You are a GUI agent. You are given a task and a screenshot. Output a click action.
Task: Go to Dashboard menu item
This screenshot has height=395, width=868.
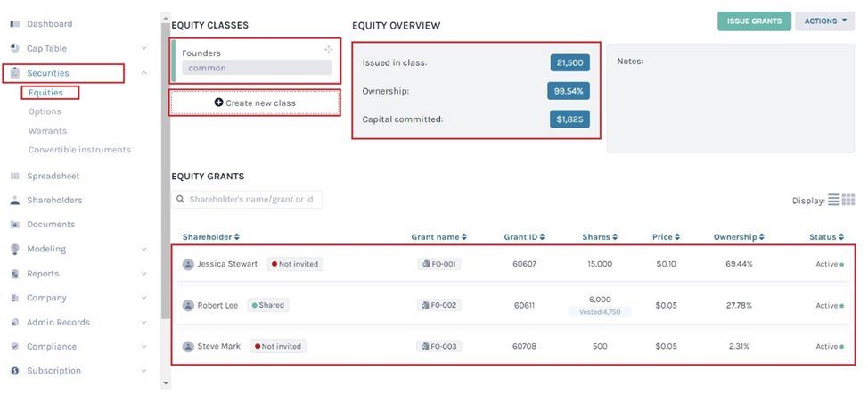coord(50,24)
